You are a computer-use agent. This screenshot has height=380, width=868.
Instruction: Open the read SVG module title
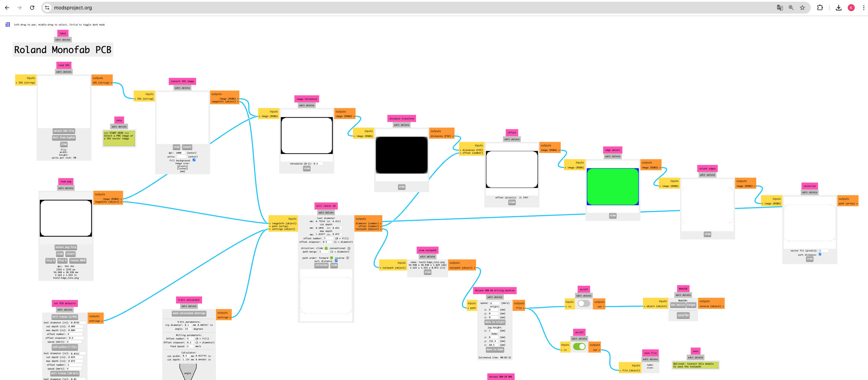pos(64,65)
